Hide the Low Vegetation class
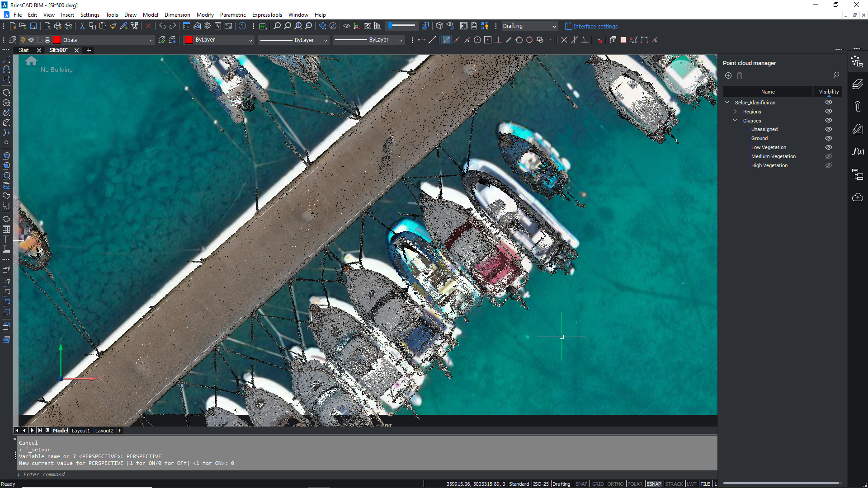 pos(829,147)
